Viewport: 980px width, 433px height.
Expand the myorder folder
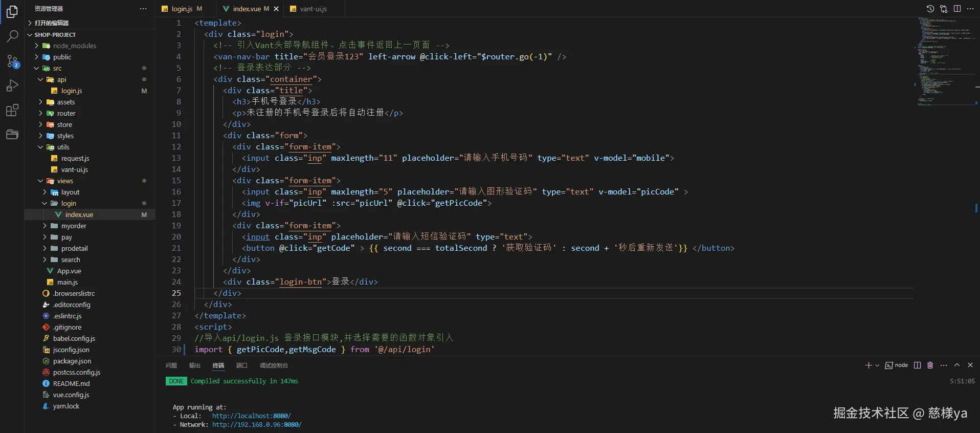point(90,226)
